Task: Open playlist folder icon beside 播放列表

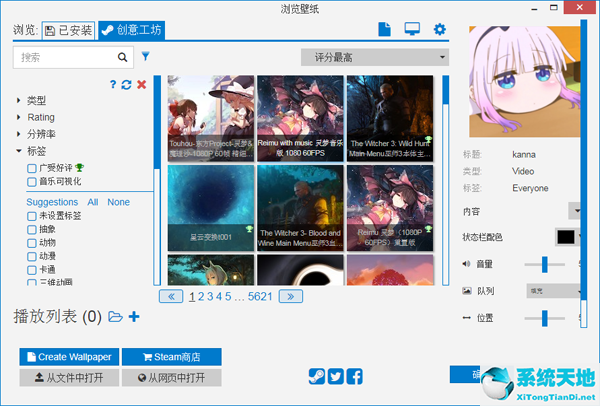Action: tap(115, 317)
